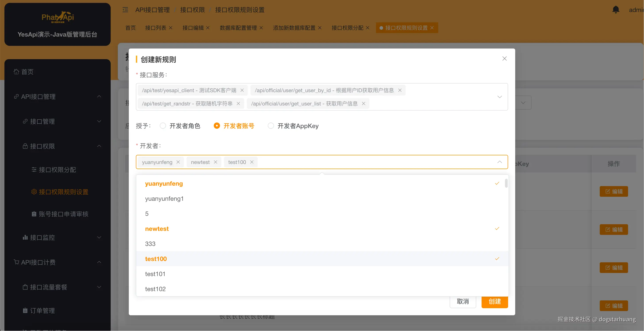The width and height of the screenshot is (644, 331).
Task: Select the 开发者账号 radio button
Action: pyautogui.click(x=217, y=126)
